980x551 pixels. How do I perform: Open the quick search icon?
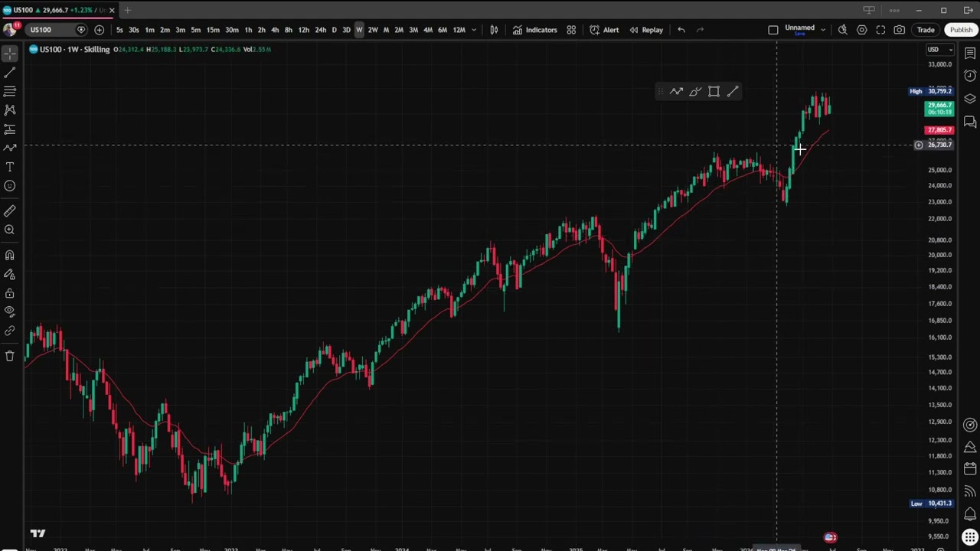click(x=843, y=30)
